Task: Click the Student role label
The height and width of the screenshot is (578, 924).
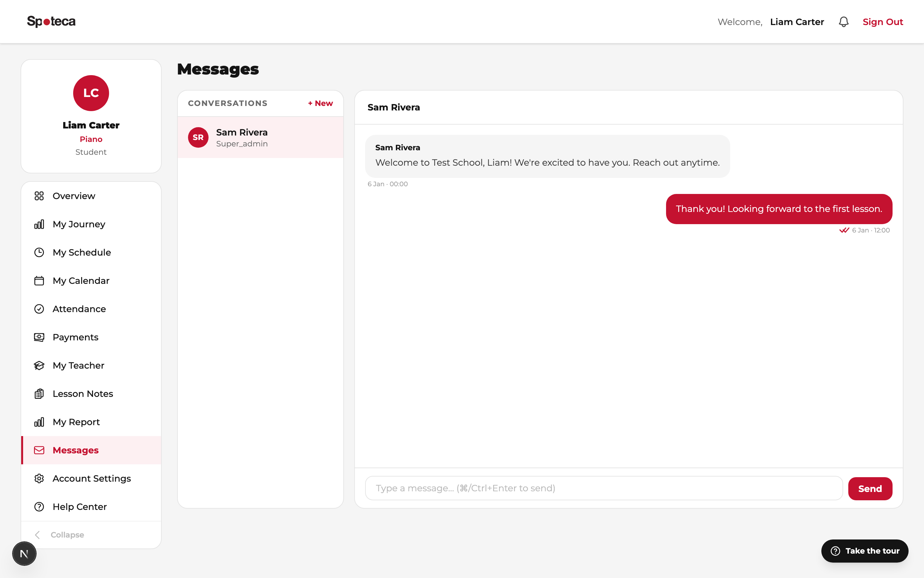Action: click(91, 152)
